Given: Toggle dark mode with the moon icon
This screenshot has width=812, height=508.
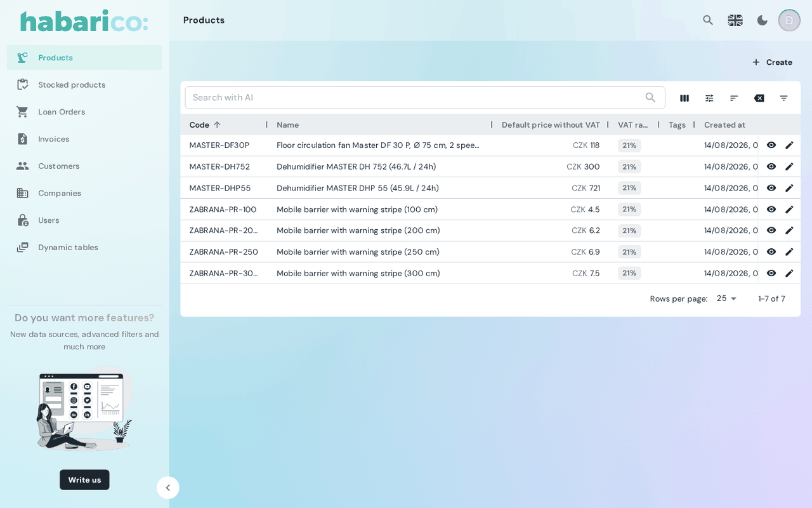Looking at the screenshot, I should coord(763,20).
